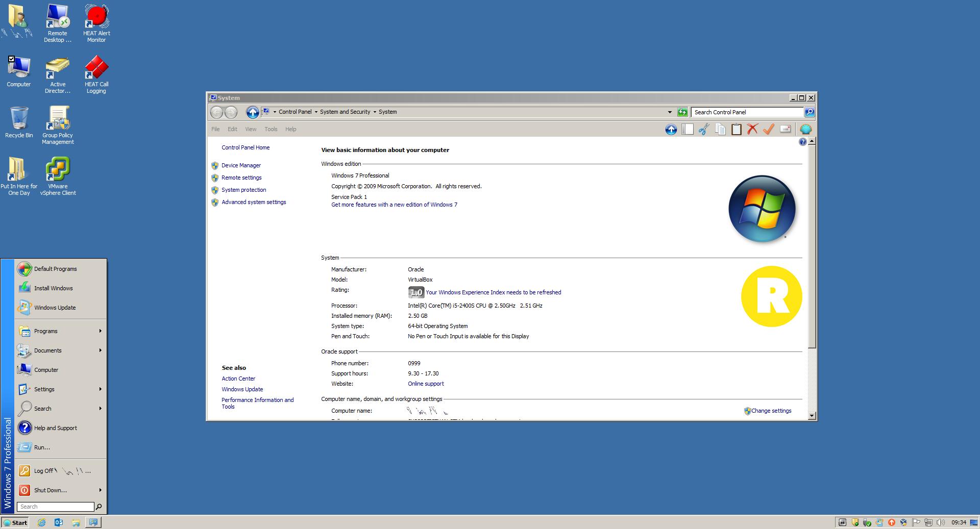Image resolution: width=980 pixels, height=529 pixels.
Task: Click the orange checkmark Properties icon
Action: (769, 130)
